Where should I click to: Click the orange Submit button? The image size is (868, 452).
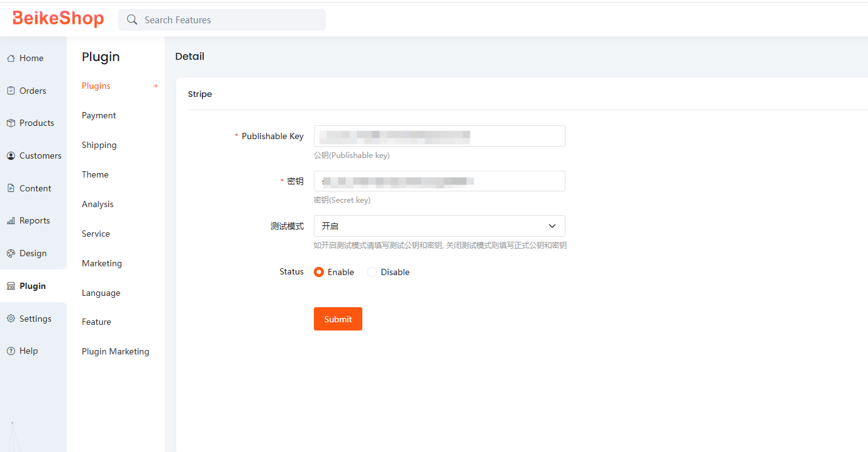[338, 319]
